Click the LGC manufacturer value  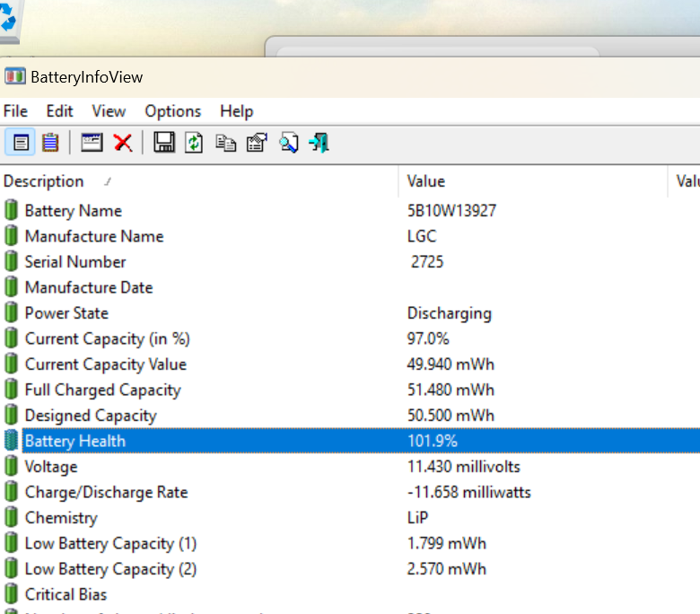pyautogui.click(x=422, y=236)
